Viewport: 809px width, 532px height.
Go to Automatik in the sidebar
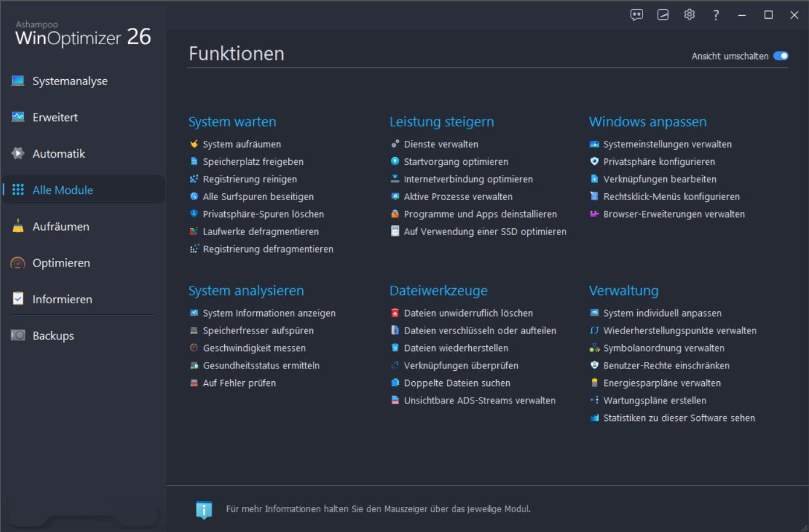[58, 154]
